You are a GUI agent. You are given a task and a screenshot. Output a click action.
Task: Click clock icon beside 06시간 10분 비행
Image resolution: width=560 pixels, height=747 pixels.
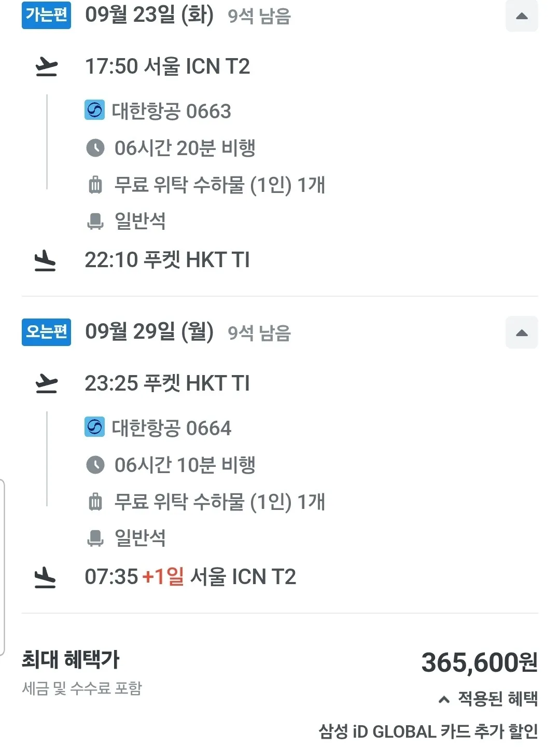95,465
